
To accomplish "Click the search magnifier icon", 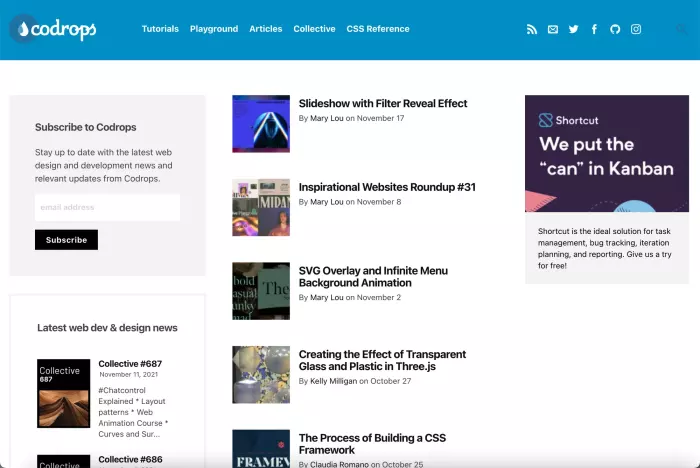I will 681,29.
